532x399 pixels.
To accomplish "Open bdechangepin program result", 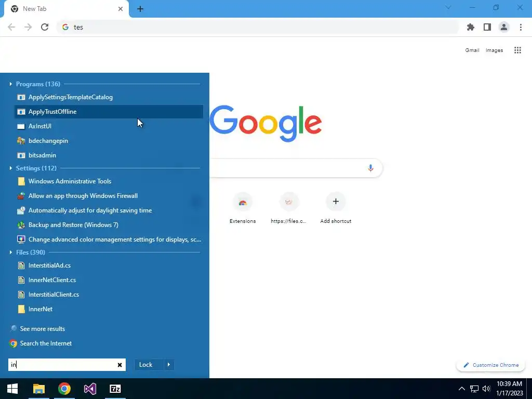I will pyautogui.click(x=109, y=141).
